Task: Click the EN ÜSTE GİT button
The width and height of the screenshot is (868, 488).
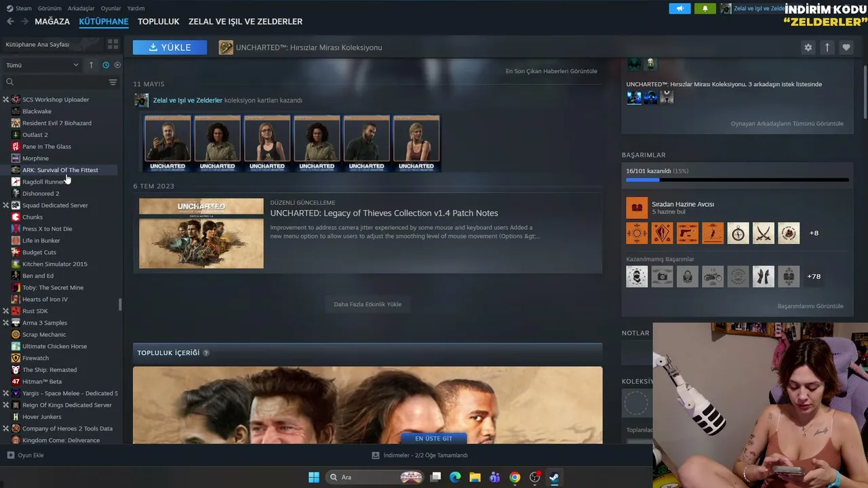Action: (x=434, y=439)
